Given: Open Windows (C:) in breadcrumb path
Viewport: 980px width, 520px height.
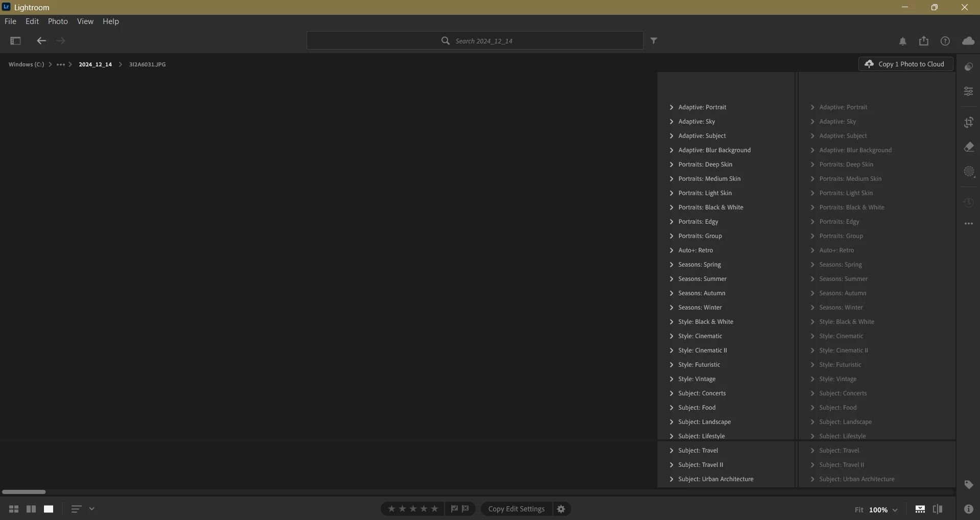Looking at the screenshot, I should (x=26, y=64).
